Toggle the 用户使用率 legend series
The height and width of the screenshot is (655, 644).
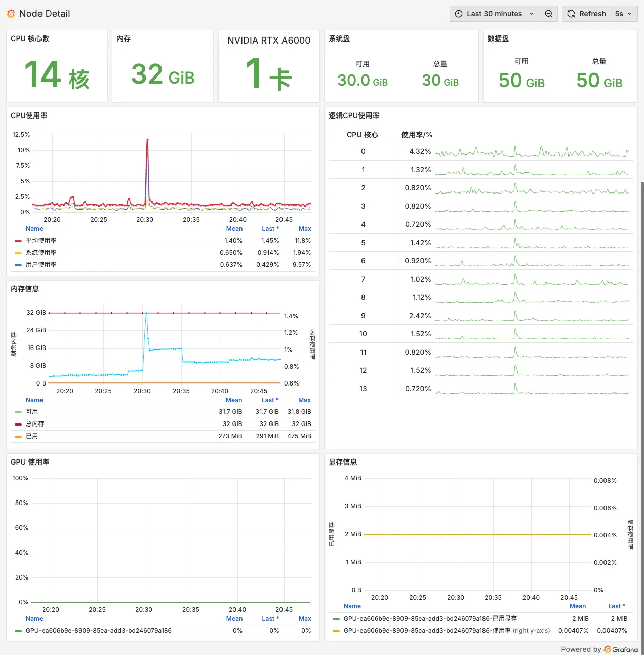tap(41, 265)
